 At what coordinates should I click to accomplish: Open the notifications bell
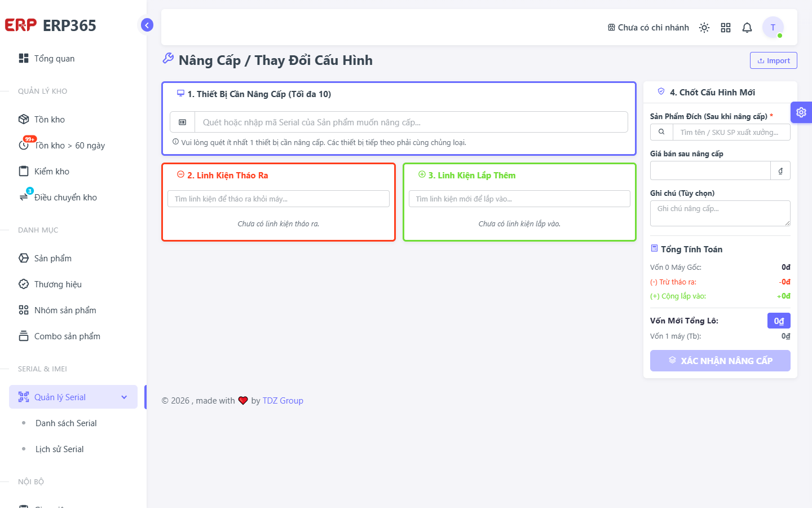point(747,28)
